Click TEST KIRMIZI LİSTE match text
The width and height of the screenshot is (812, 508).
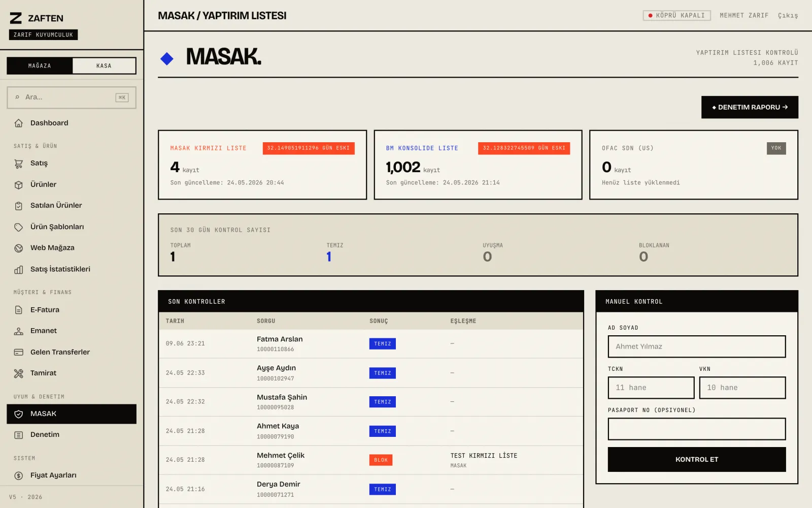tap(484, 456)
